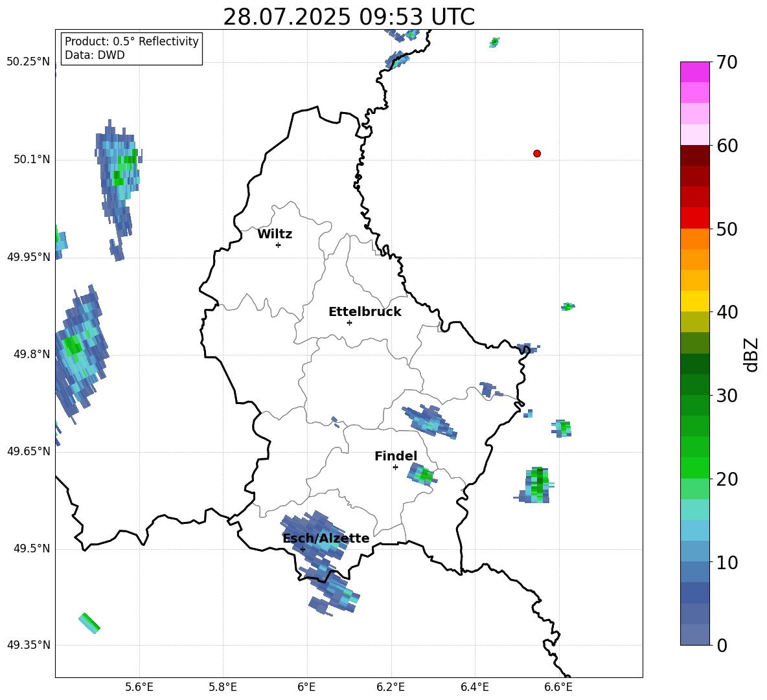The width and height of the screenshot is (767, 700).
Task: Click the 50.25°N latitude label
Action: point(29,62)
